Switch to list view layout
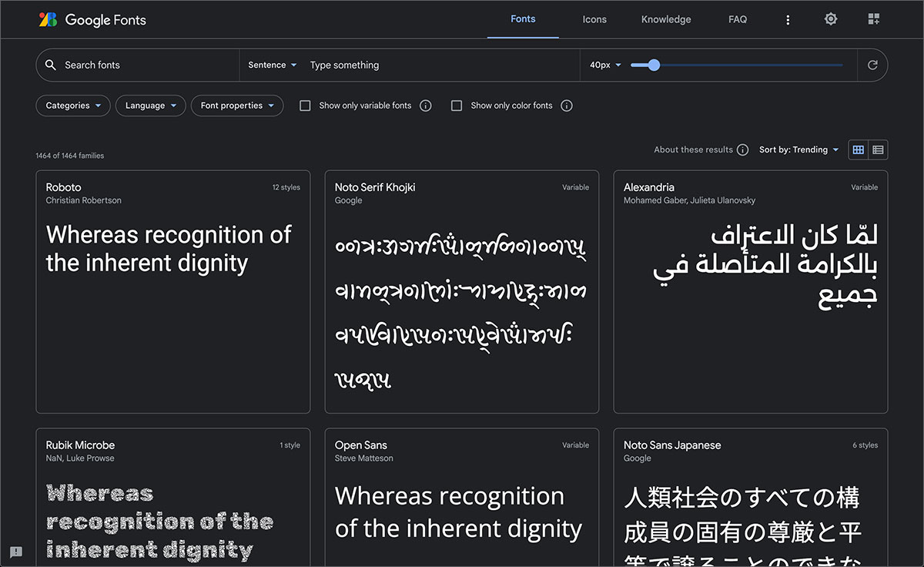Viewport: 924px width, 567px height. [x=879, y=149]
